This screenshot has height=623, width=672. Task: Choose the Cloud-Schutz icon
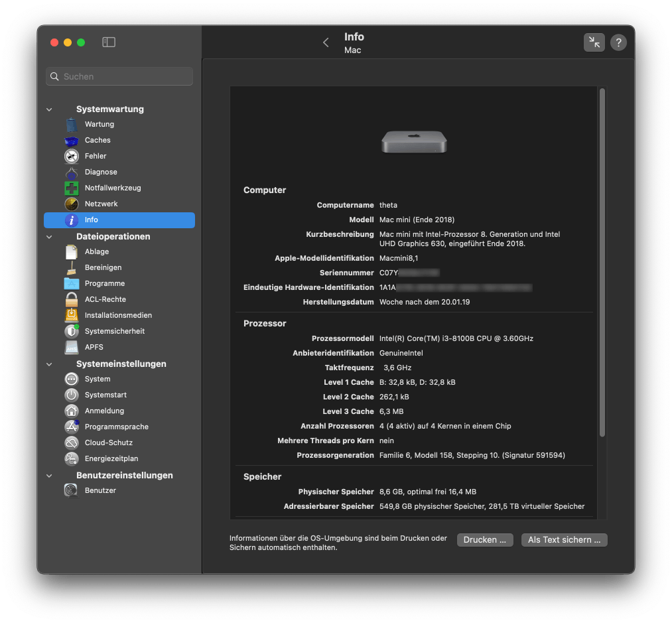pos(72,443)
